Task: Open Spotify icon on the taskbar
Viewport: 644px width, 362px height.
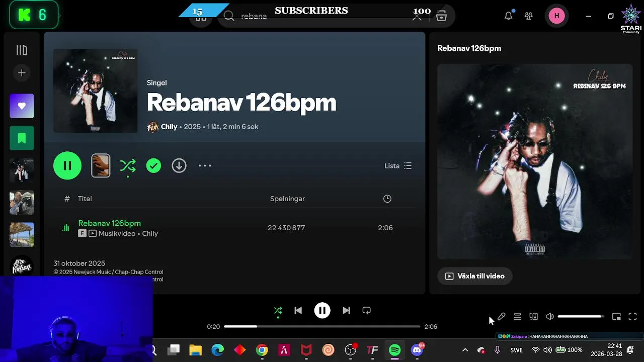Action: point(395,350)
